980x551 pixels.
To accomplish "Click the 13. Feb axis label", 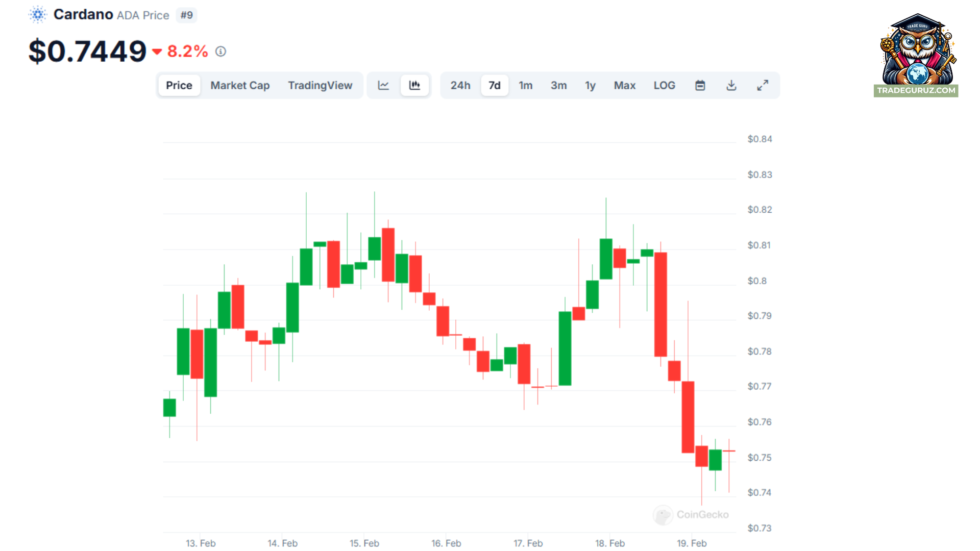I will (x=201, y=543).
